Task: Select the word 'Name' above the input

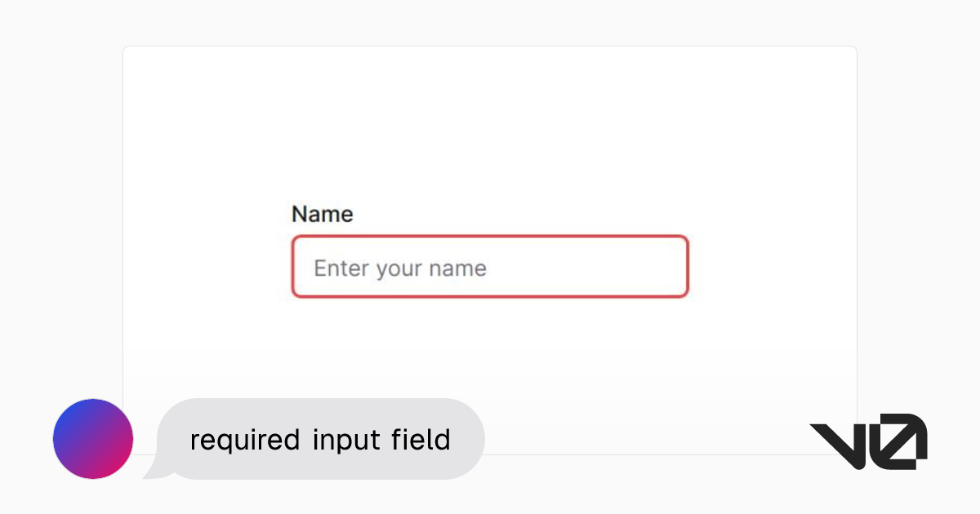Action: click(322, 214)
